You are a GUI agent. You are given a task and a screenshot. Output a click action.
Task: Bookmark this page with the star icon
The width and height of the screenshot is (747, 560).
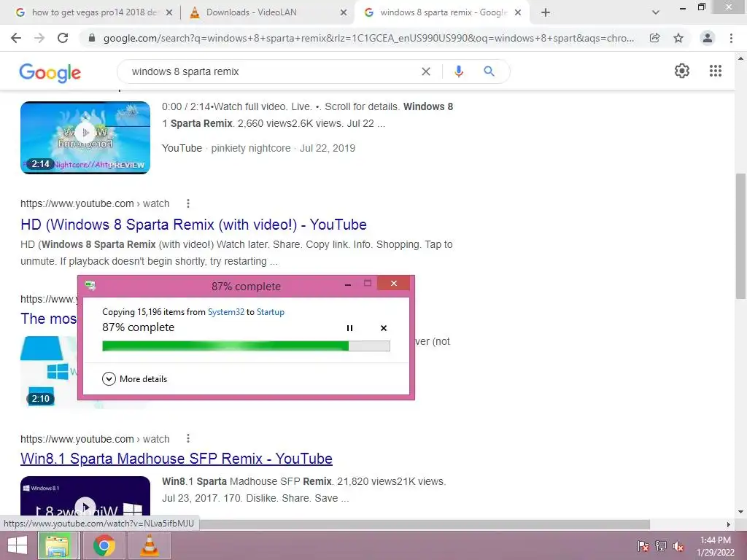(678, 38)
